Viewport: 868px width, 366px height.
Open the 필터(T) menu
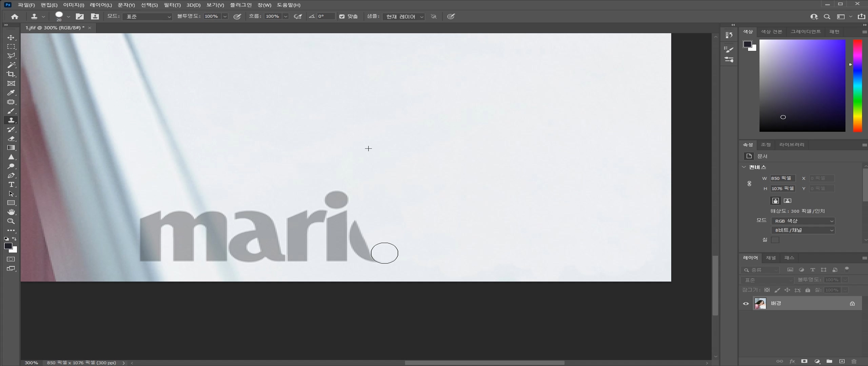[x=172, y=5]
